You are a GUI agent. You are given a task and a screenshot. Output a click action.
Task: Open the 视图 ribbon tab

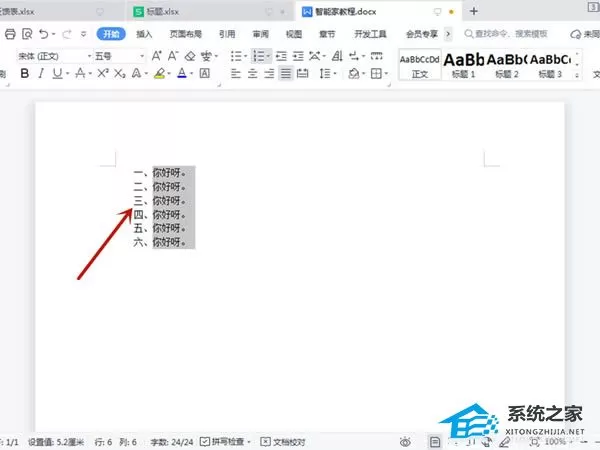[294, 34]
